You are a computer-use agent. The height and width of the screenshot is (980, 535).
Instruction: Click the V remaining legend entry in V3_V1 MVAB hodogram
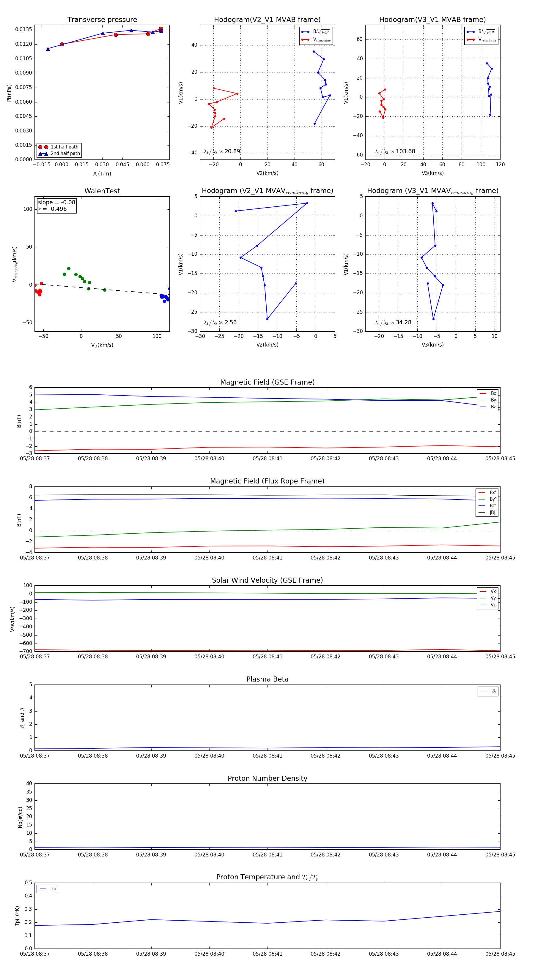481,39
